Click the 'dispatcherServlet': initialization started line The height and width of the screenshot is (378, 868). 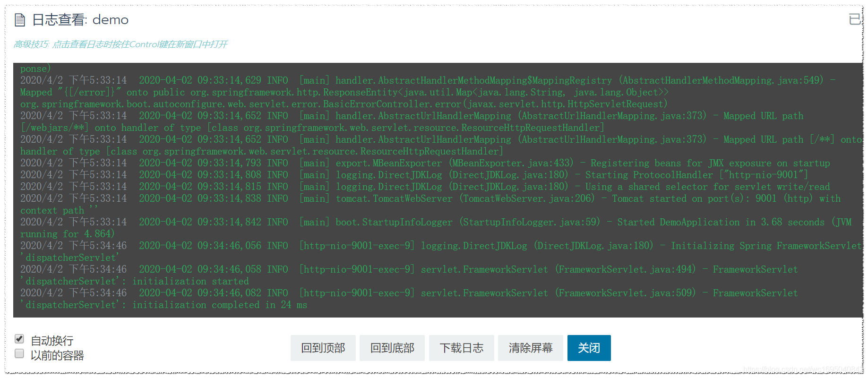135,281
